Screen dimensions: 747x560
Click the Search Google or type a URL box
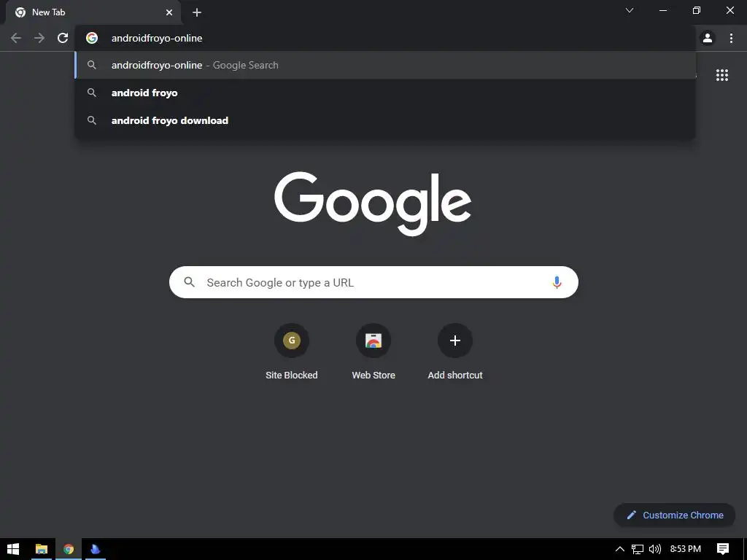pos(373,282)
